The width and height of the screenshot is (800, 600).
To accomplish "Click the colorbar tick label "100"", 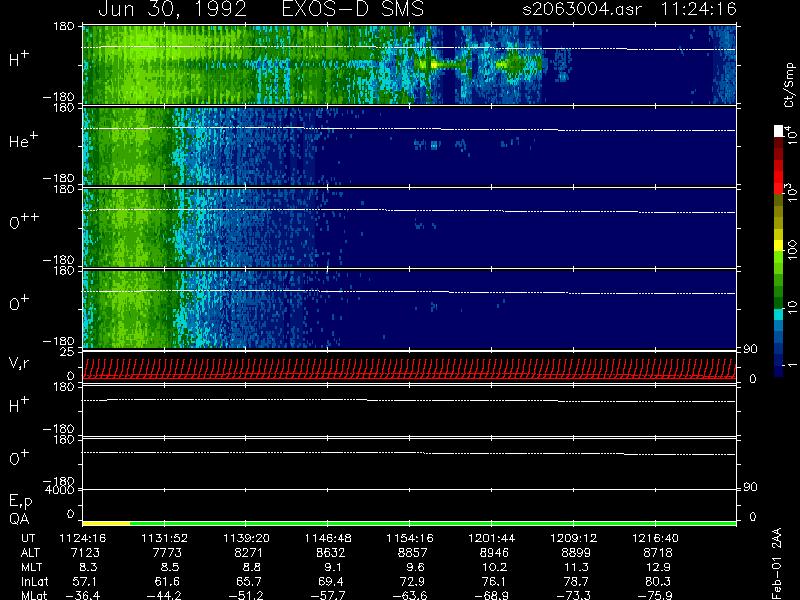I will tap(792, 250).
